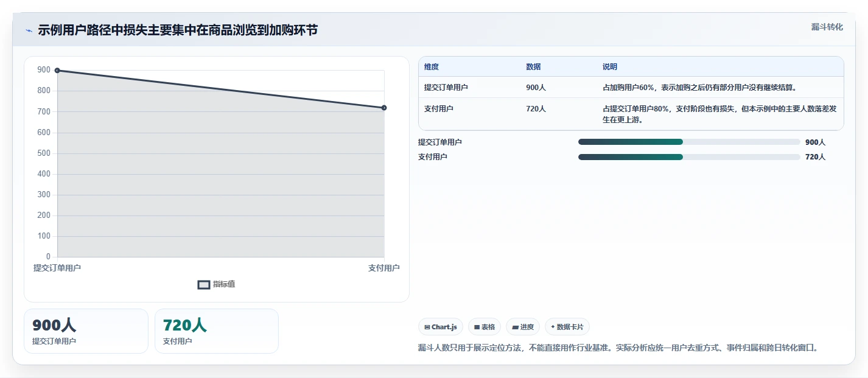This screenshot has height=378, width=868.
Task: Click the 支付用户 table cell
Action: (x=439, y=109)
